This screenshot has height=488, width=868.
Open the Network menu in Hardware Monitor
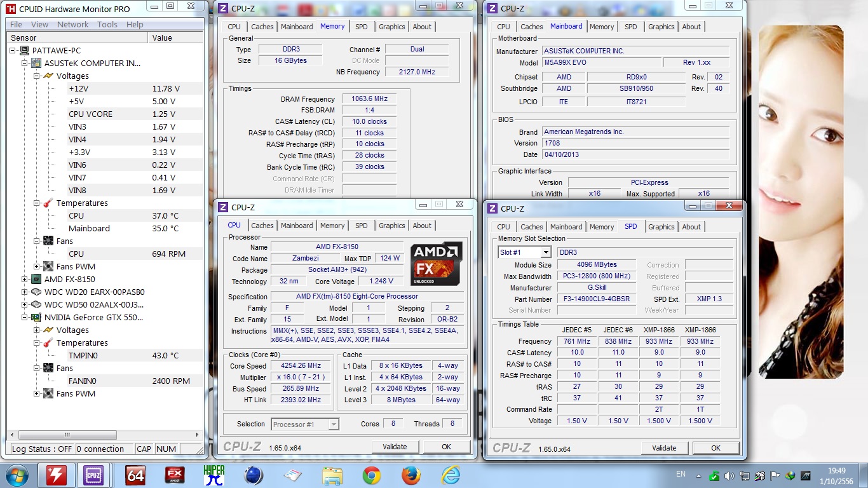[x=73, y=24]
